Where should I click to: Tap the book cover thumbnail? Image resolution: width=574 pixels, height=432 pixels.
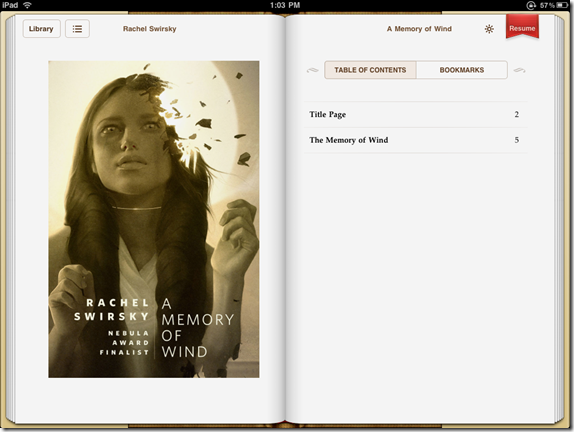coord(154,219)
